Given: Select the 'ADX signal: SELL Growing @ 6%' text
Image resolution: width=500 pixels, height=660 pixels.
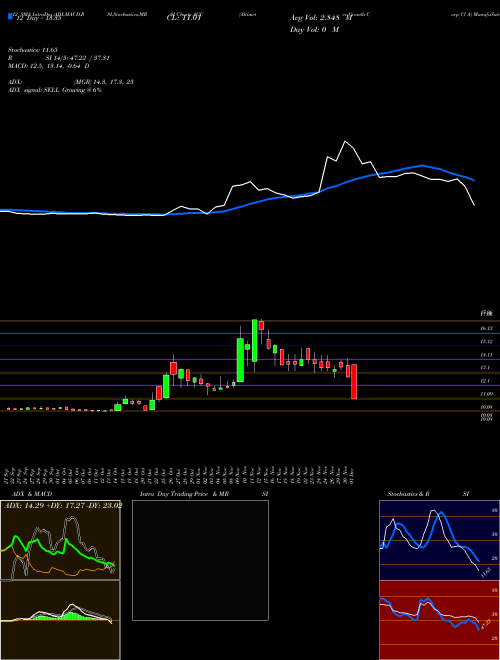Looking at the screenshot, I should (55, 90).
